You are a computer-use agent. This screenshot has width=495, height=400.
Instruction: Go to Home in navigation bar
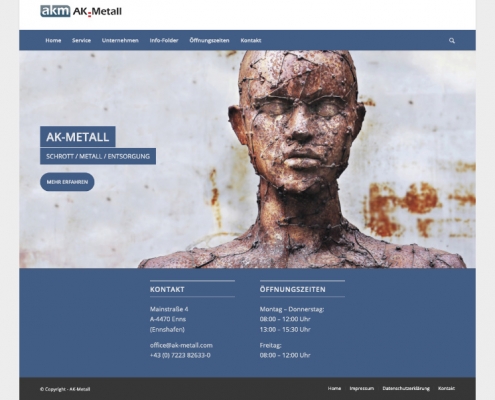point(53,40)
